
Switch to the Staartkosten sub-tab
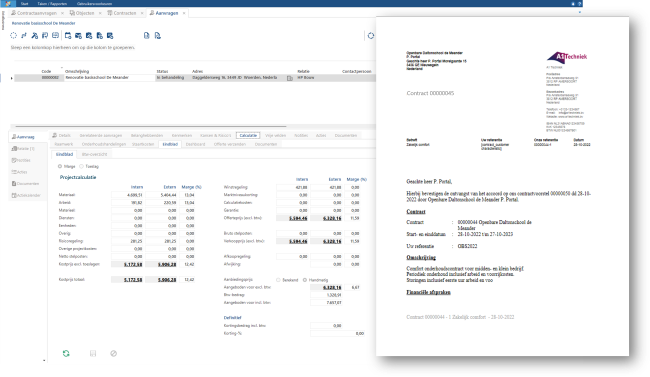pos(143,144)
